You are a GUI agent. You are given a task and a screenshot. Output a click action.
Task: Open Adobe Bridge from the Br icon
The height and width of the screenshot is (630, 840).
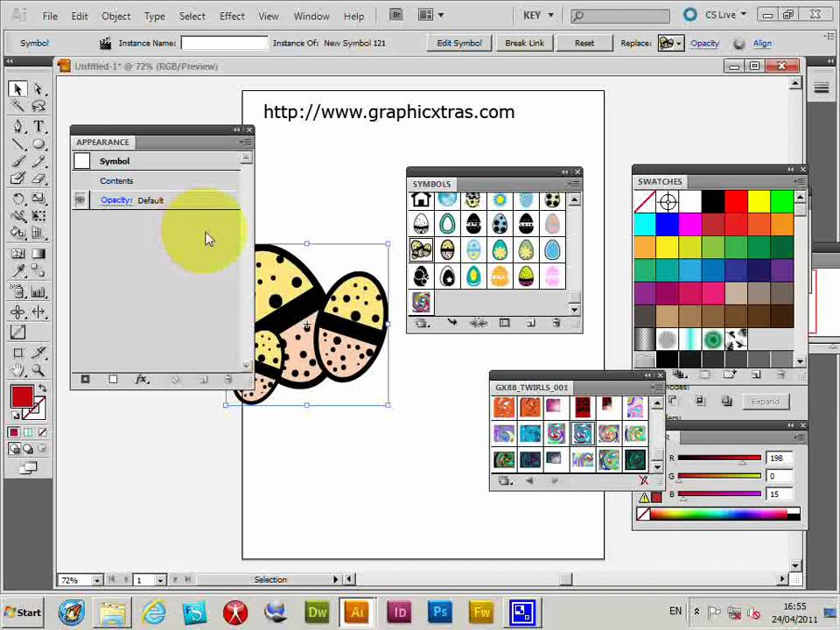coord(395,15)
